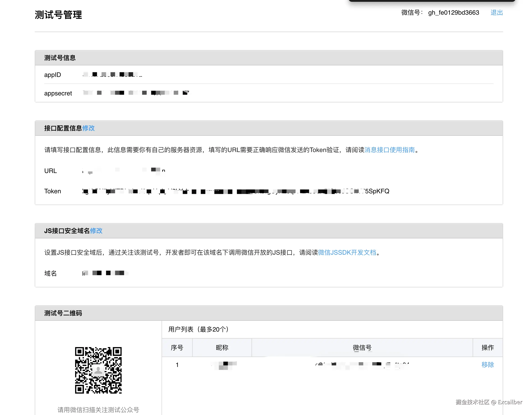Click 移除 for user row 1

pos(488,364)
